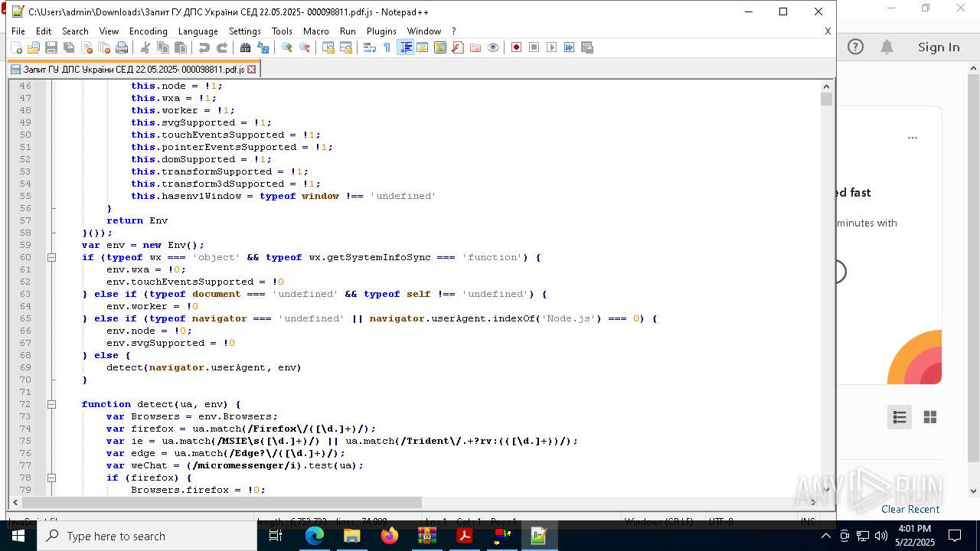Click the notifications bell in background window
980x551 pixels.
click(887, 47)
